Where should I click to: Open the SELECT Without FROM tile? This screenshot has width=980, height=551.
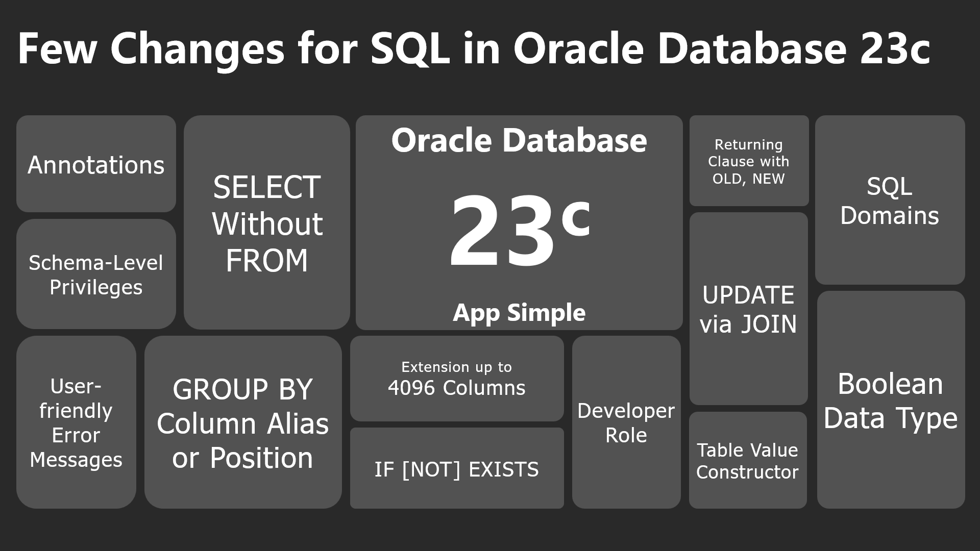point(267,223)
